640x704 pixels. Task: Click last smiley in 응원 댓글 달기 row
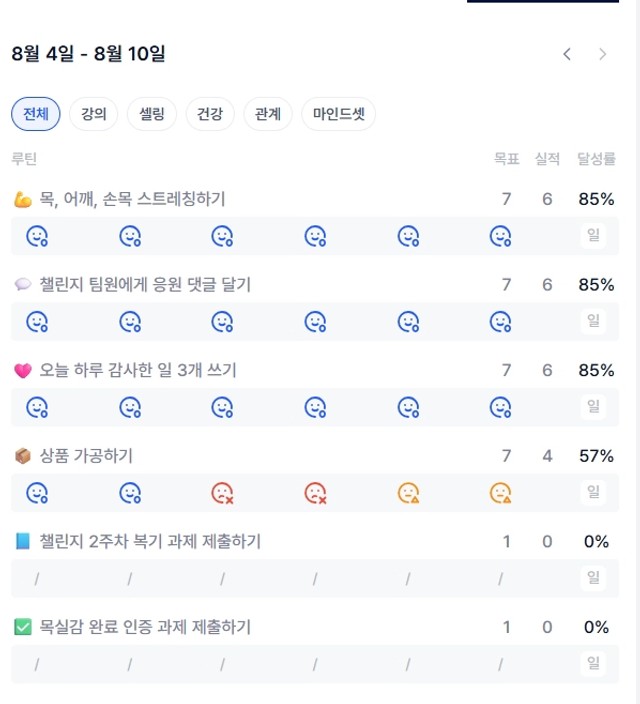pyautogui.click(x=500, y=322)
